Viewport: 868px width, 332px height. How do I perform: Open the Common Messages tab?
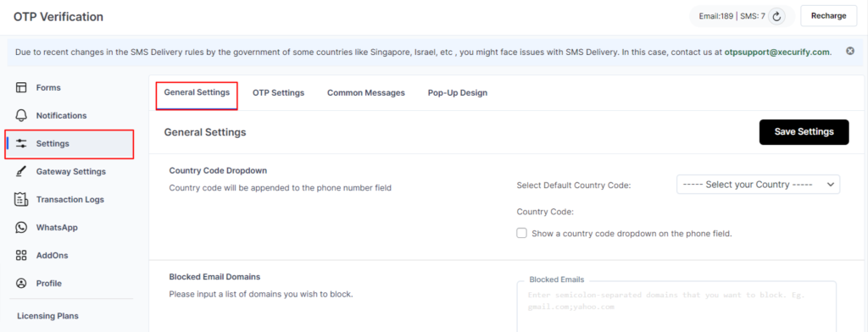pyautogui.click(x=366, y=93)
